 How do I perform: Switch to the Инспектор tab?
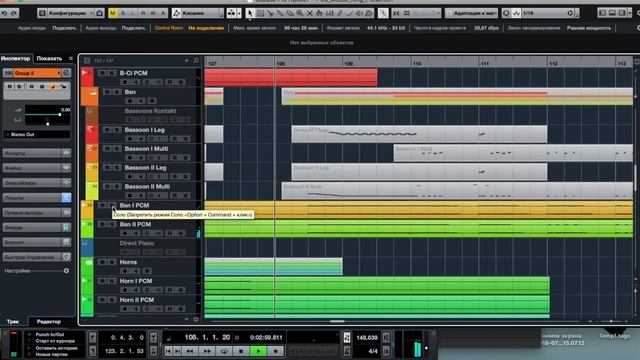coord(16,58)
